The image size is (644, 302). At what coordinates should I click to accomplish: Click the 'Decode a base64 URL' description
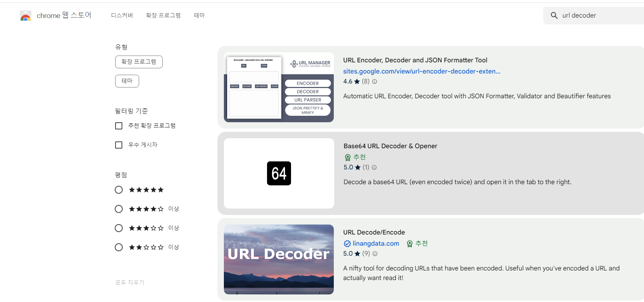pos(457,182)
